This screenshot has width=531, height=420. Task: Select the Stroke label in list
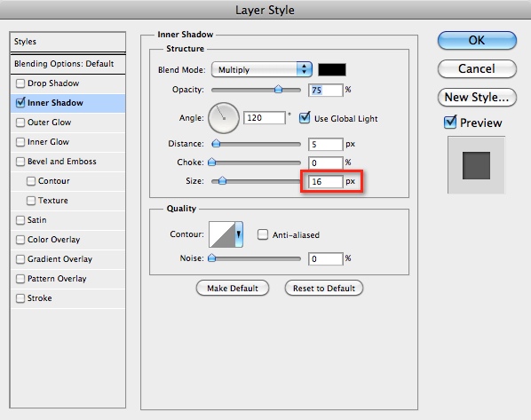coord(40,298)
